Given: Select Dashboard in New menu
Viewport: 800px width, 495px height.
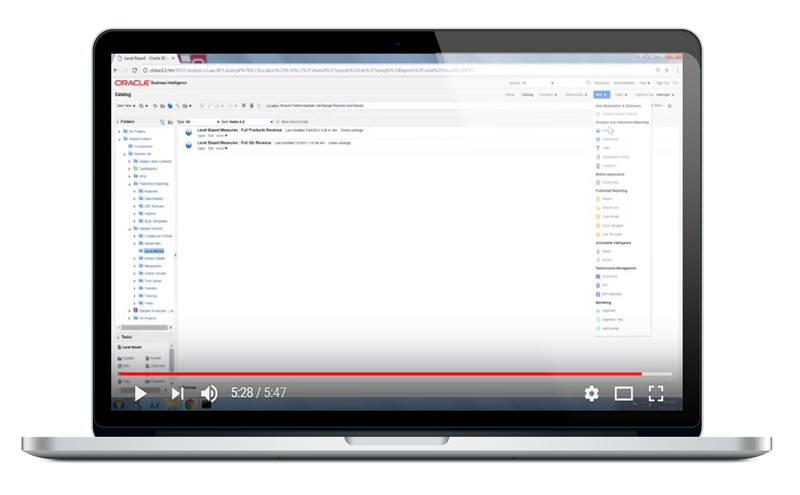Looking at the screenshot, I should pyautogui.click(x=609, y=139).
